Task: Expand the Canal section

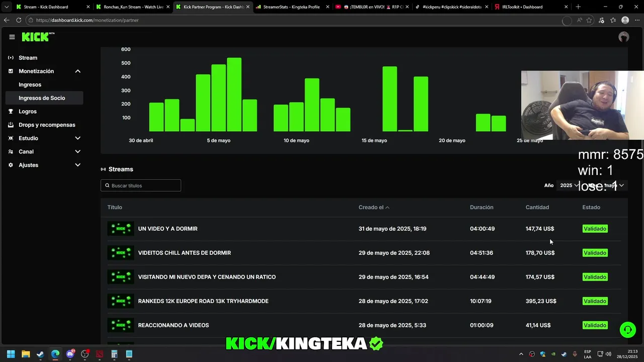Action: (77, 152)
